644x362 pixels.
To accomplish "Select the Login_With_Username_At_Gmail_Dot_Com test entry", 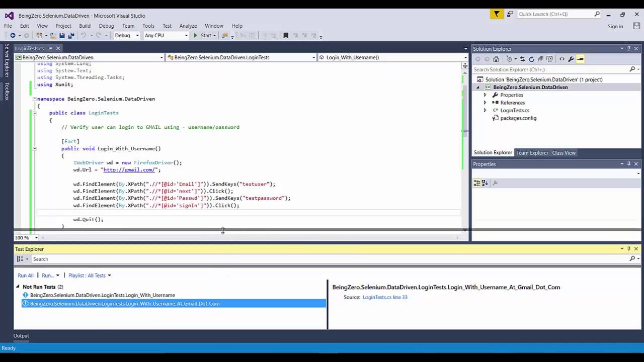I will pyautogui.click(x=174, y=304).
